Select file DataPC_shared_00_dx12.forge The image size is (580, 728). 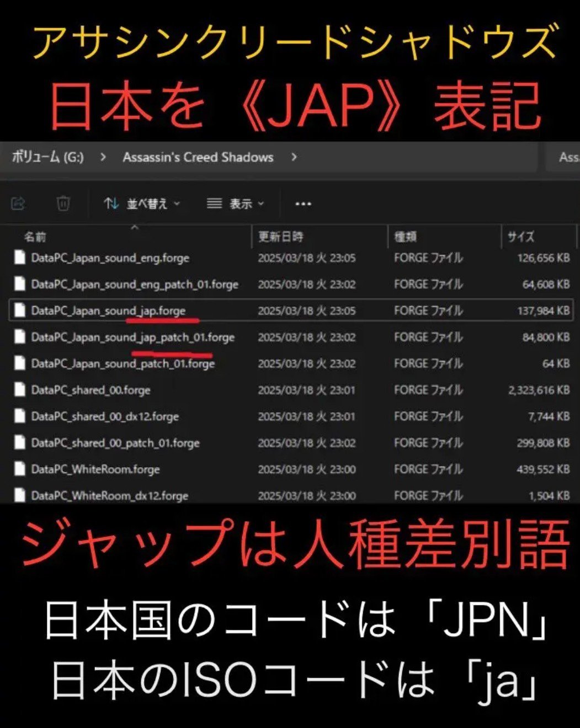tap(105, 416)
